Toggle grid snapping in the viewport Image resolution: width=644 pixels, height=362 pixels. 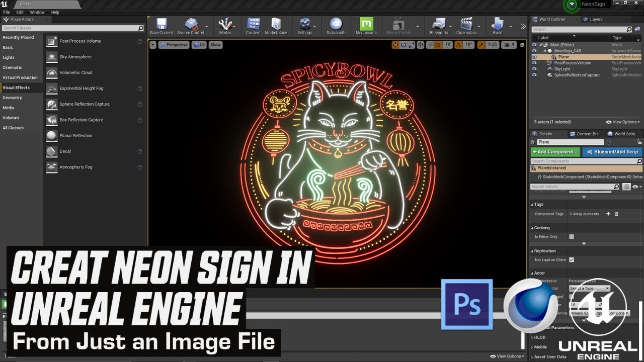click(437, 45)
